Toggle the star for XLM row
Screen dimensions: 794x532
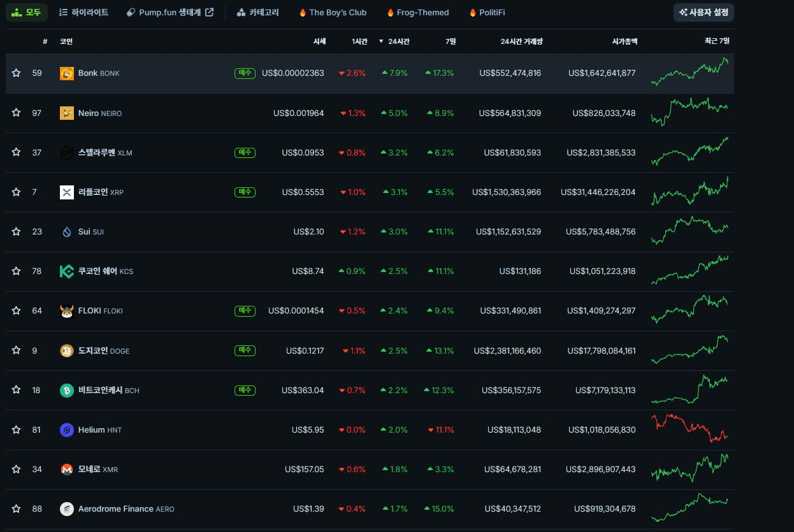coord(16,152)
